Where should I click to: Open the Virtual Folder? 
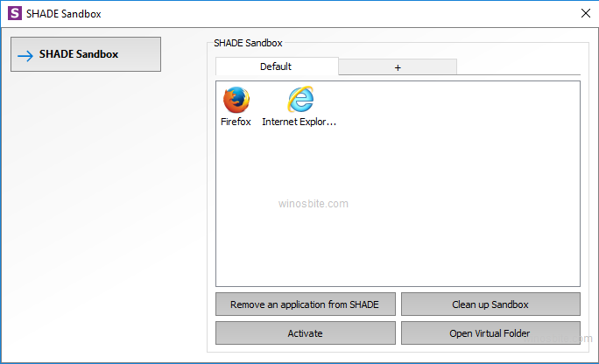(490, 333)
